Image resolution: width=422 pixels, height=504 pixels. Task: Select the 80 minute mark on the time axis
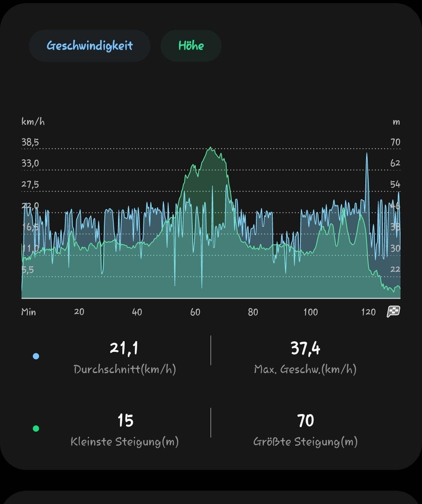tap(253, 312)
